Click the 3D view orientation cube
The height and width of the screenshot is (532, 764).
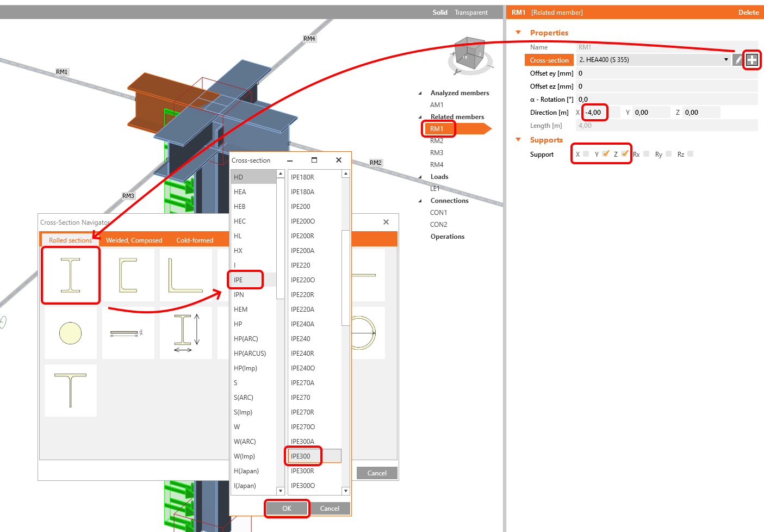click(x=469, y=53)
